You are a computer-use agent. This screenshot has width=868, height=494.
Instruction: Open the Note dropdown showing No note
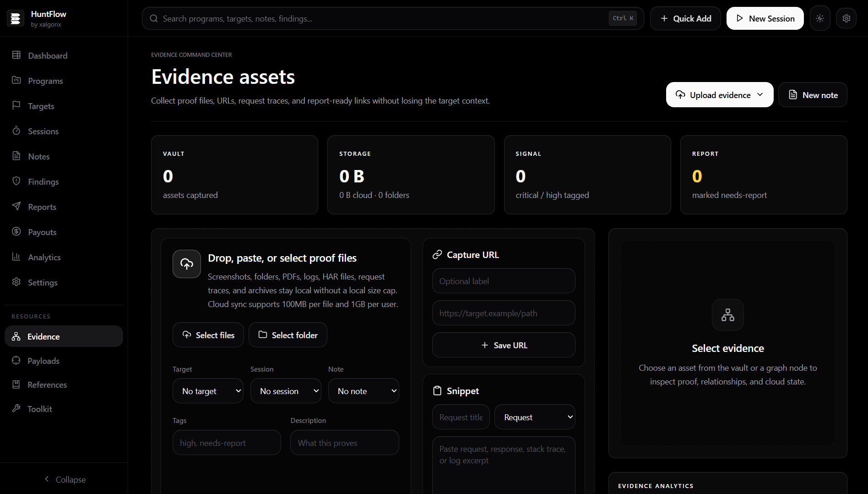(363, 391)
